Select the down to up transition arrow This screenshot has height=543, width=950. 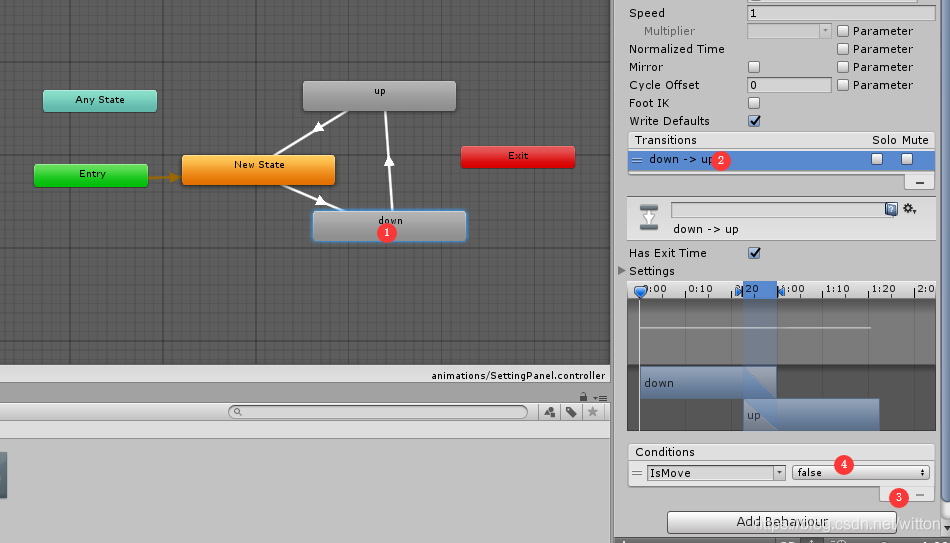click(x=388, y=161)
